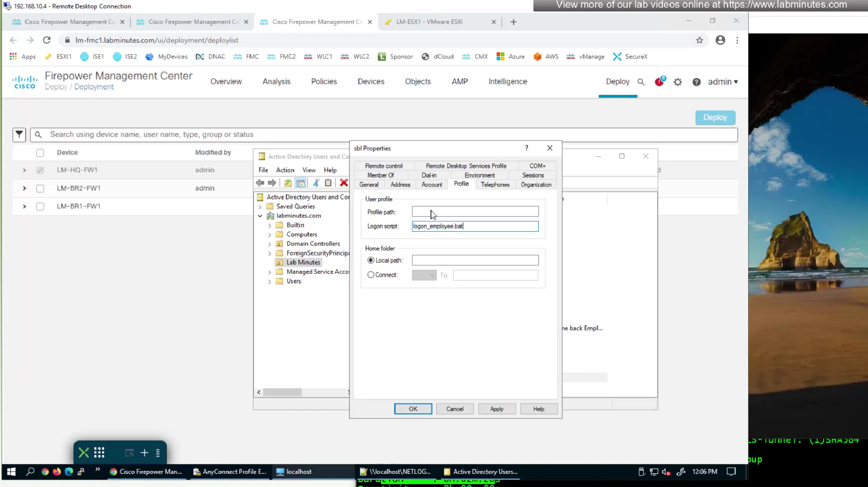
Task: Expand the Domain Controllers tree node
Action: (270, 244)
